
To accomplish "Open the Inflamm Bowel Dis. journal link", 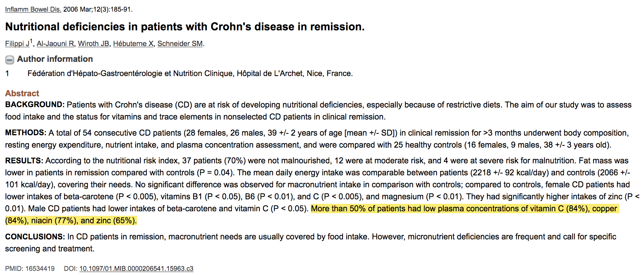I will point(33,9).
